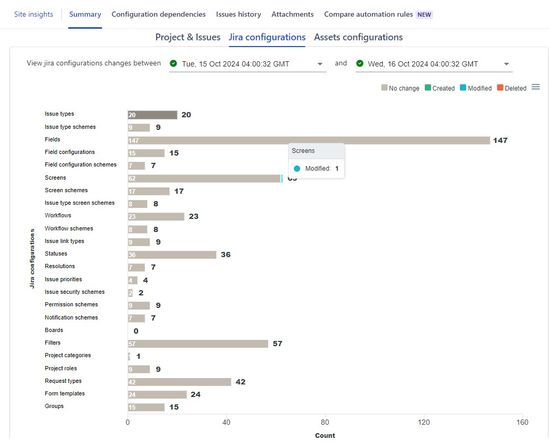Viewport: 550px width, 442px height.
Task: Toggle the Created legend series
Action: pyautogui.click(x=440, y=88)
